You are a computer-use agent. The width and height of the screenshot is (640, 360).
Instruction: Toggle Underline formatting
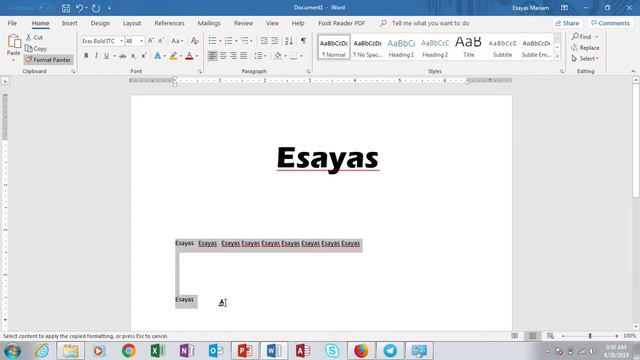(106, 56)
